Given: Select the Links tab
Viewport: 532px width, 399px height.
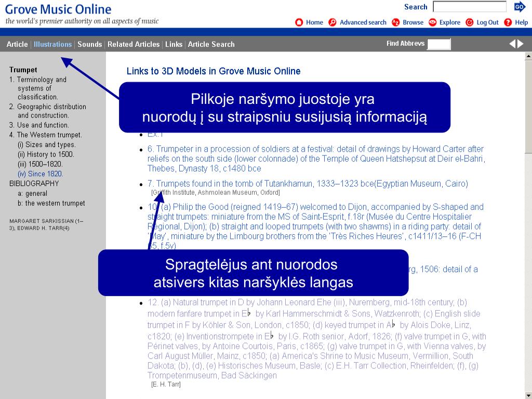Looking at the screenshot, I should 174,44.
